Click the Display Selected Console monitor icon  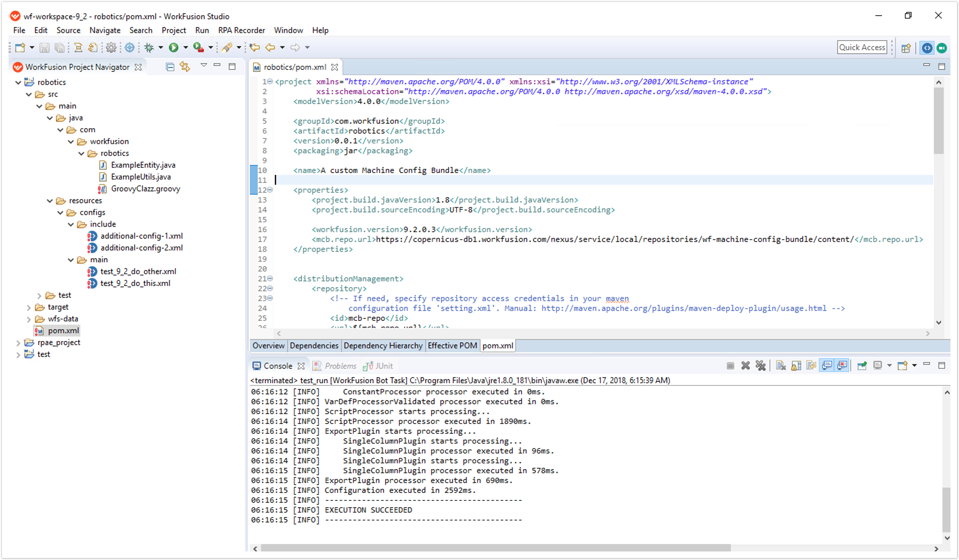click(877, 366)
